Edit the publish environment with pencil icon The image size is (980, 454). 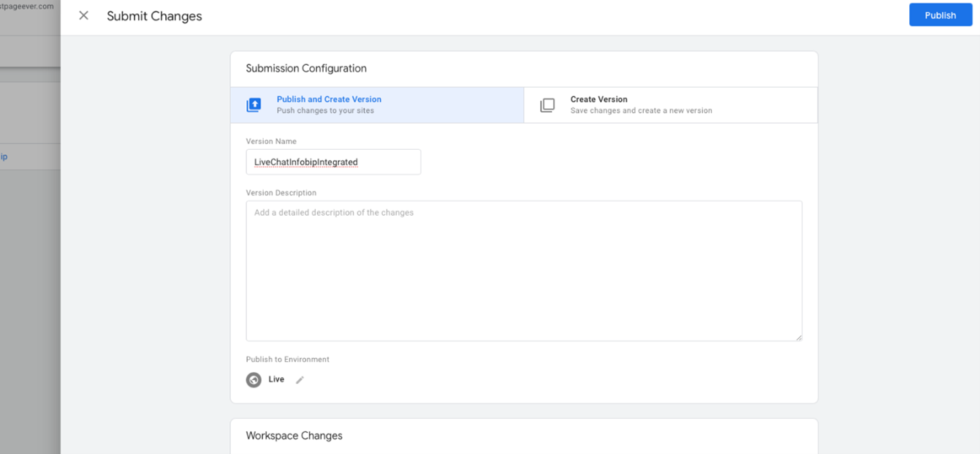tap(300, 380)
